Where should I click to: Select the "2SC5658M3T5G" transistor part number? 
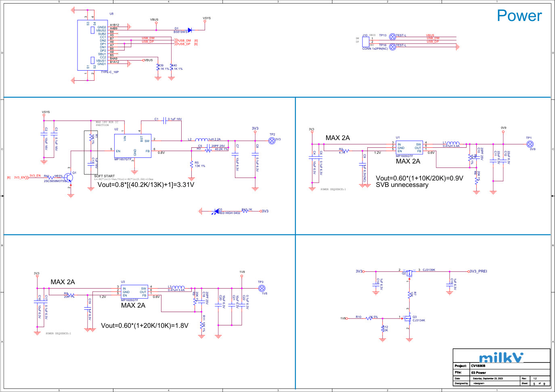pyautogui.click(x=56, y=181)
